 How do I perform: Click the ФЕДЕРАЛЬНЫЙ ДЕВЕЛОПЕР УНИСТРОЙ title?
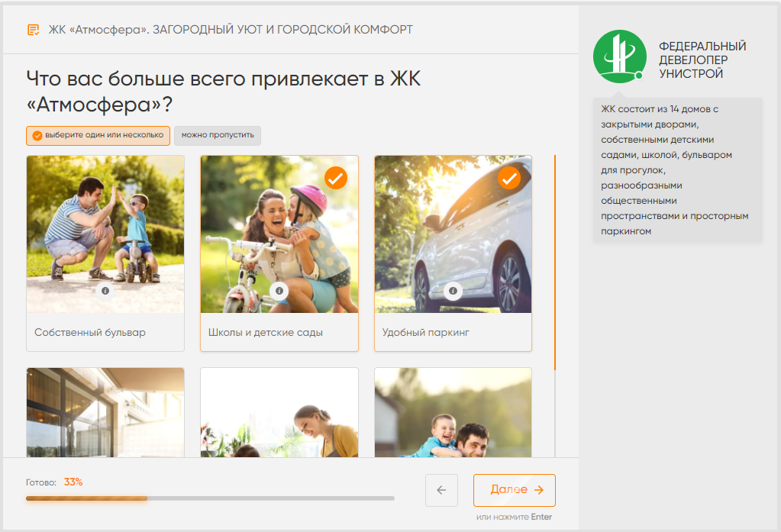(702, 60)
